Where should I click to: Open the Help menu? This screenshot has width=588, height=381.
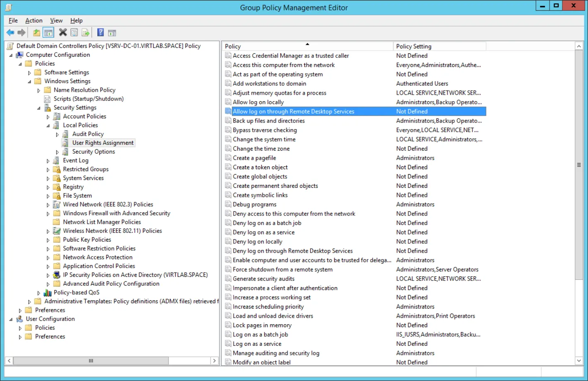[76, 20]
